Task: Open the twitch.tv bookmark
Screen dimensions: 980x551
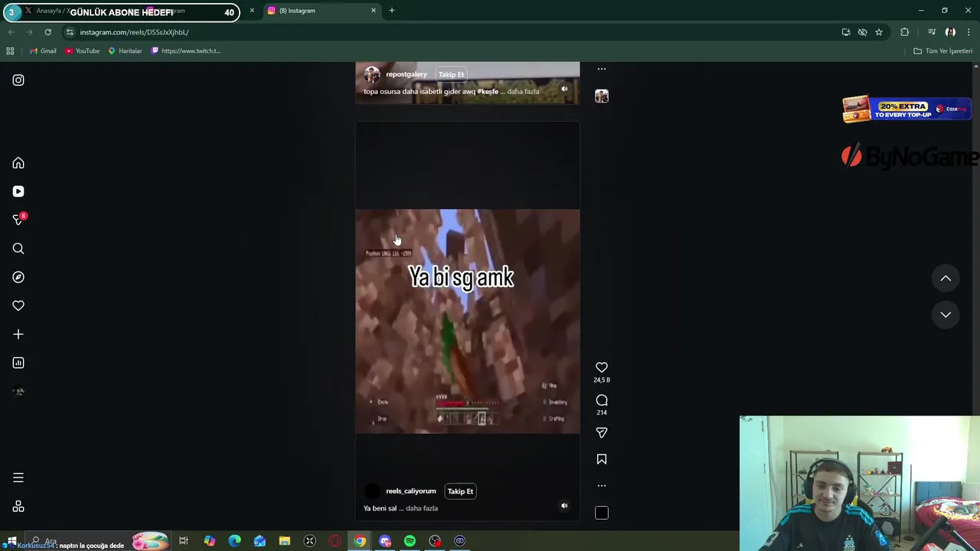Action: 186,51
